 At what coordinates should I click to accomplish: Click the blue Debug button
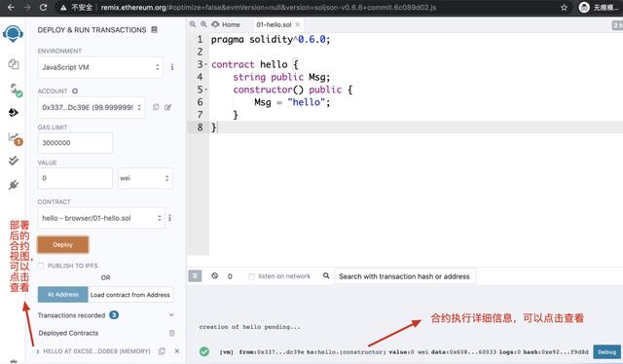[606, 351]
